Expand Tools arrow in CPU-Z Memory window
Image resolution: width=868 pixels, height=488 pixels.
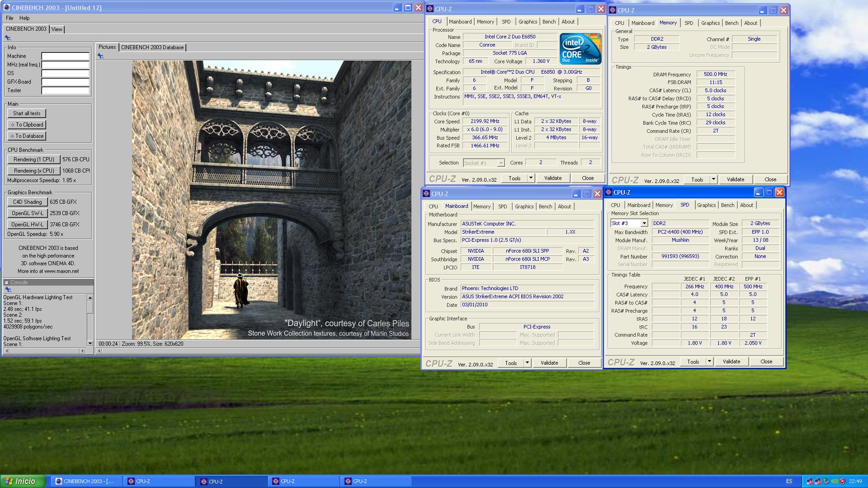(x=713, y=179)
